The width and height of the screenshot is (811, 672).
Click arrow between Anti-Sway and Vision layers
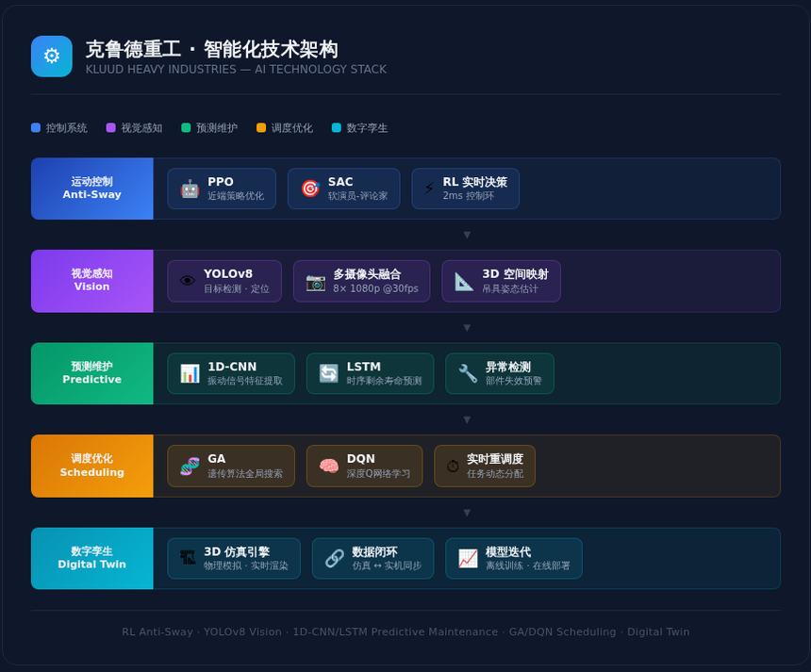(467, 236)
